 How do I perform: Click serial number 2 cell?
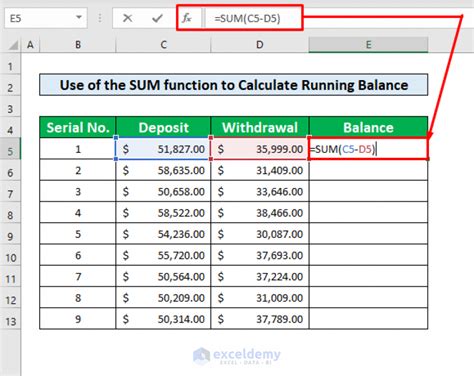pos(78,170)
